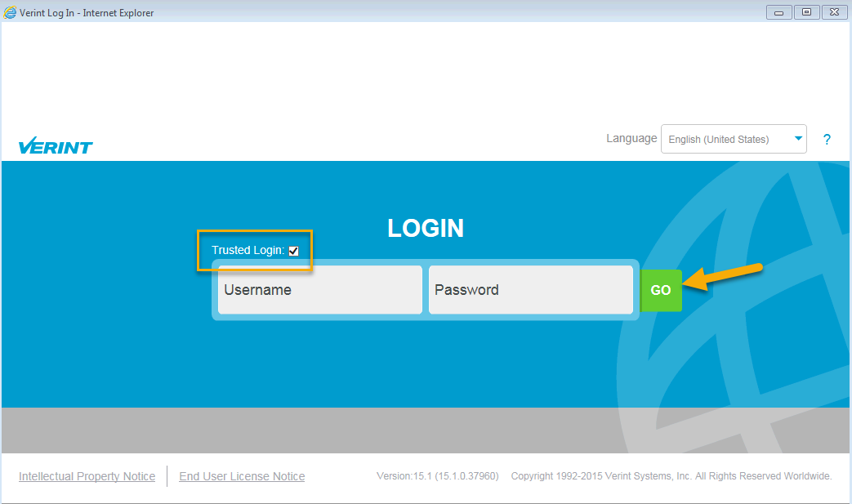
Task: Maximize the Internet Explorer window
Action: [806, 12]
